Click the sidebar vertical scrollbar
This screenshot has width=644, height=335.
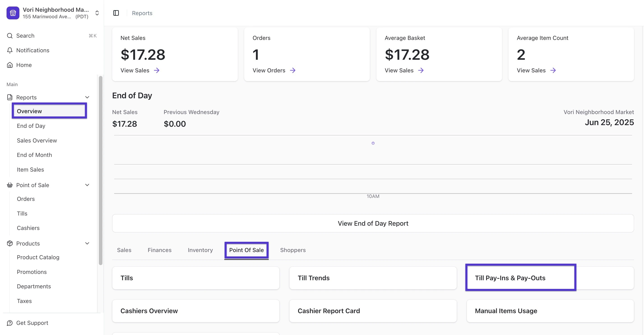(x=100, y=170)
